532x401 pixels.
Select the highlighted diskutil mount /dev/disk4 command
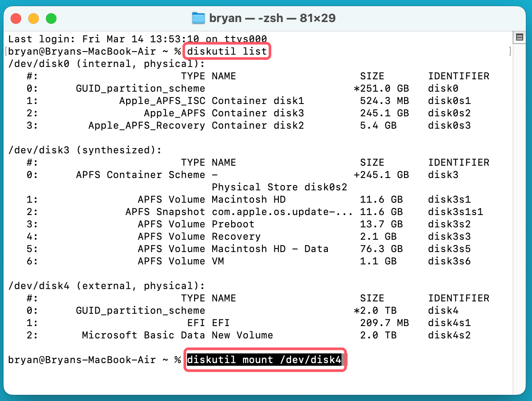point(265,360)
